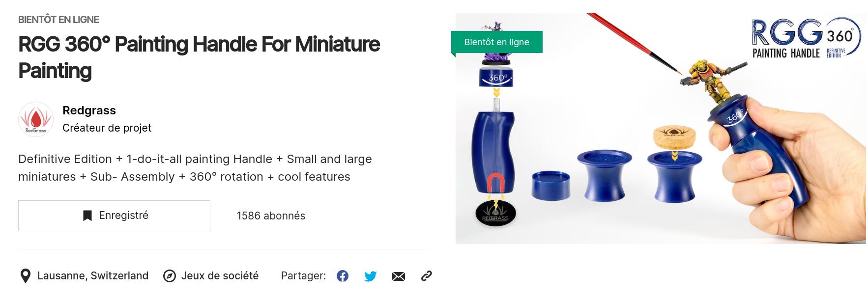
Task: Click the bookmark icon beside Enregistré
Action: (x=87, y=216)
